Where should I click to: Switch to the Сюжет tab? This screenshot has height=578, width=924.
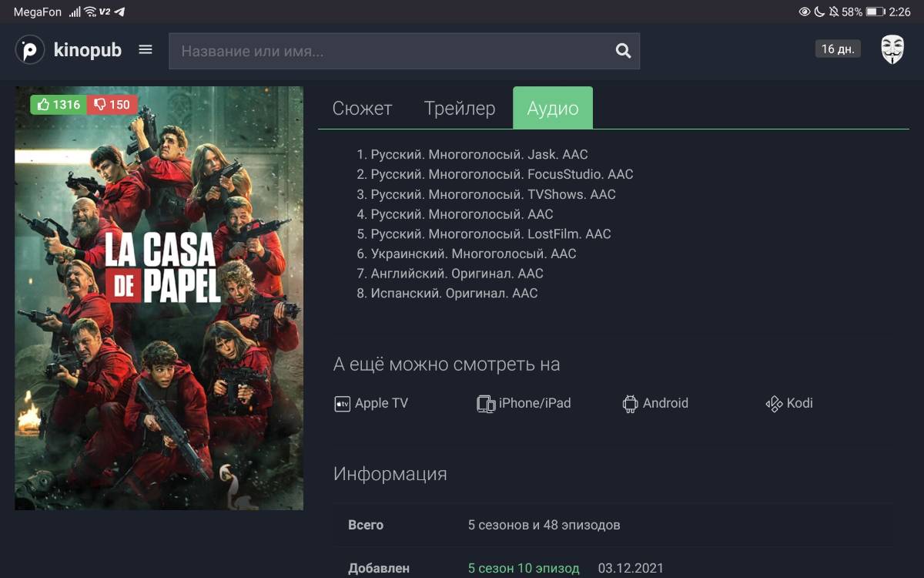click(x=362, y=109)
